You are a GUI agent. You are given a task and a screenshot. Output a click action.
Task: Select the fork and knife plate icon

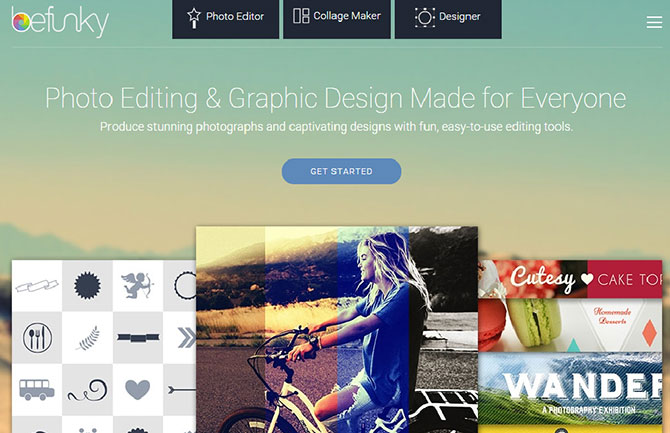38,338
